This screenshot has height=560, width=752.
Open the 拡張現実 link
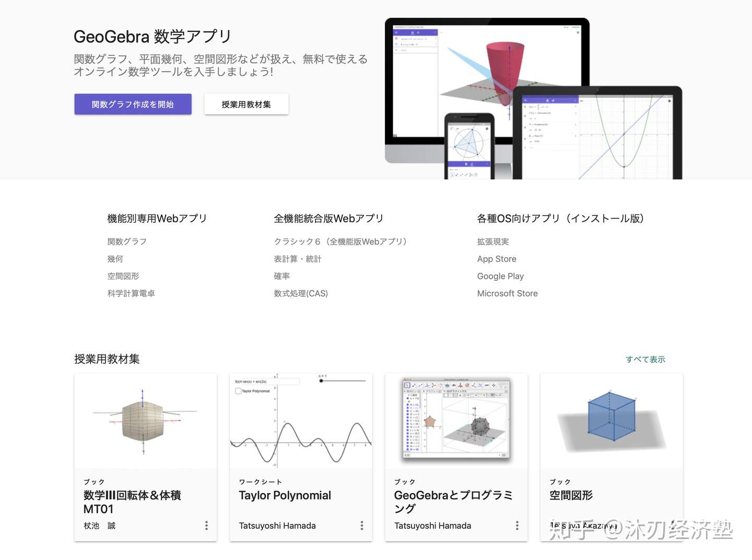pos(493,242)
